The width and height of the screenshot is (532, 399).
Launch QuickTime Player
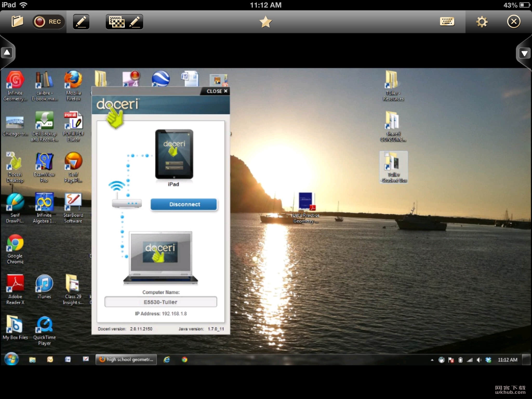point(44,331)
